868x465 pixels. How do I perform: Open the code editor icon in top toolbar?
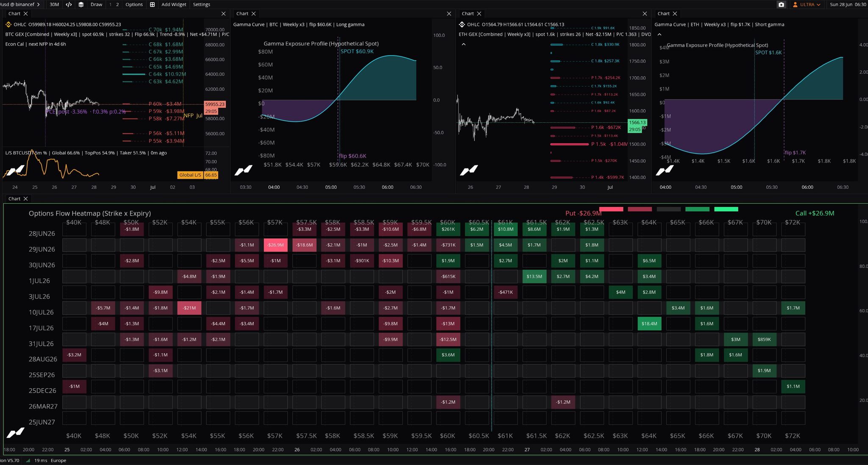pyautogui.click(x=69, y=4)
